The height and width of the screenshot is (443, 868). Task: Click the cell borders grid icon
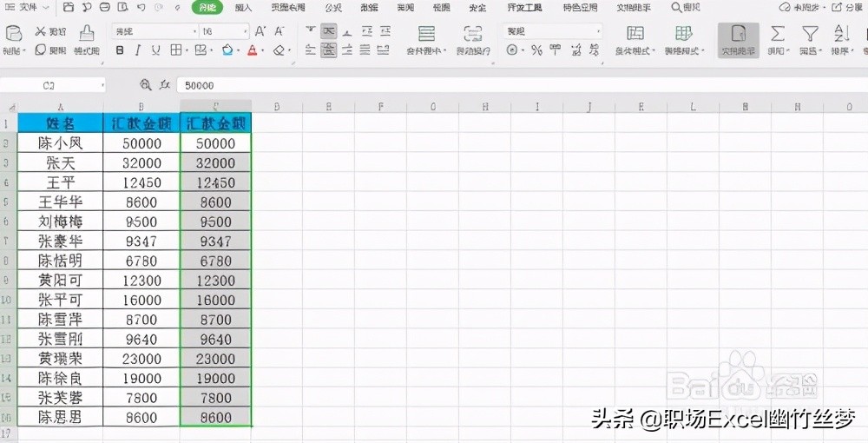coord(175,50)
